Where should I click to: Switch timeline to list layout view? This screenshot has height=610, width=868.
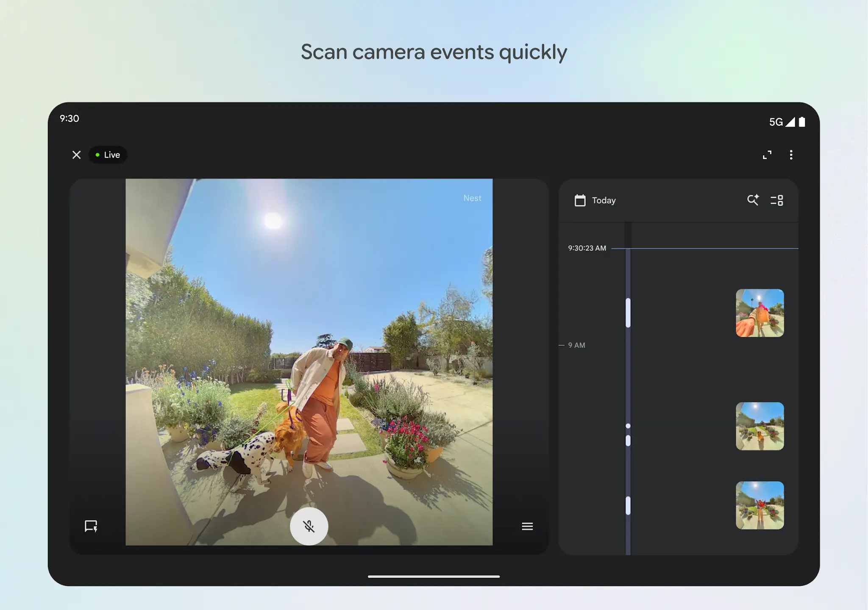[x=776, y=200]
